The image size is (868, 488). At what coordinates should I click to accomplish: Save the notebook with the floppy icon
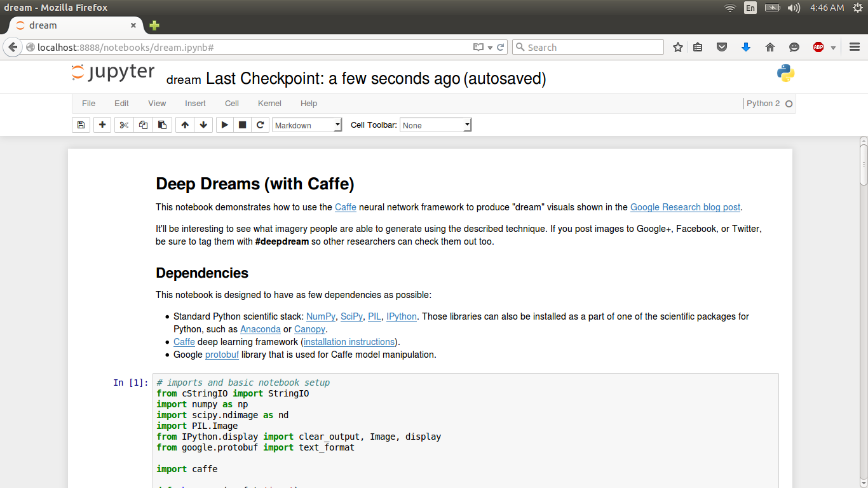(x=81, y=125)
